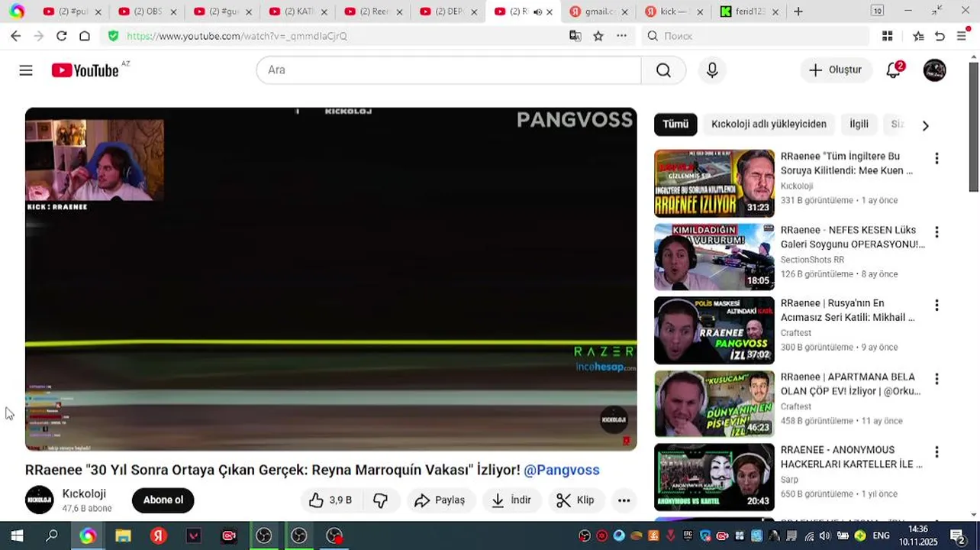The height and width of the screenshot is (550, 980).
Task: Like the video with thumbs up
Action: (330, 500)
